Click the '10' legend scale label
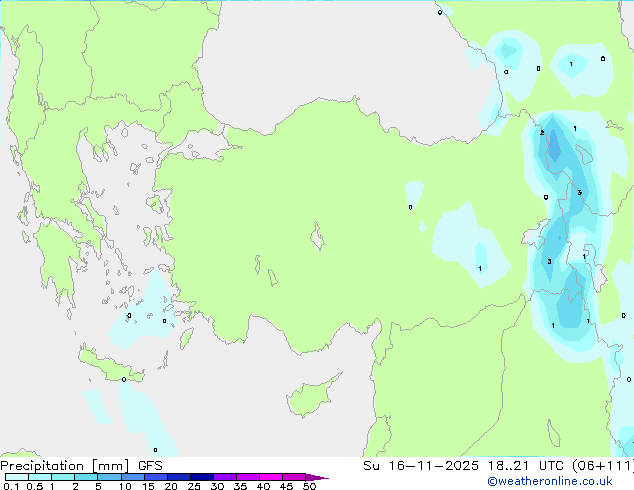The height and width of the screenshot is (490, 634). coord(125,486)
